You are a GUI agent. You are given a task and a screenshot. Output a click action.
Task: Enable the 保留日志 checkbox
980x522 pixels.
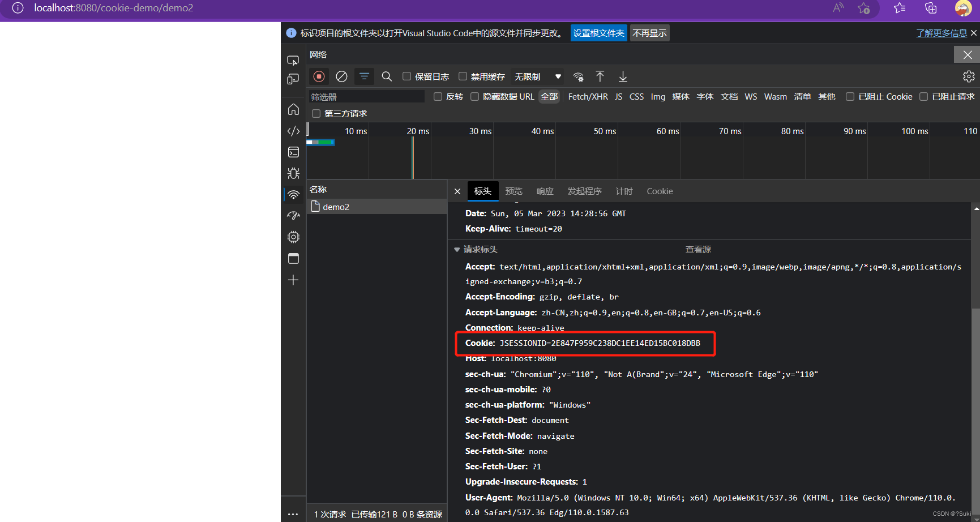(x=406, y=76)
